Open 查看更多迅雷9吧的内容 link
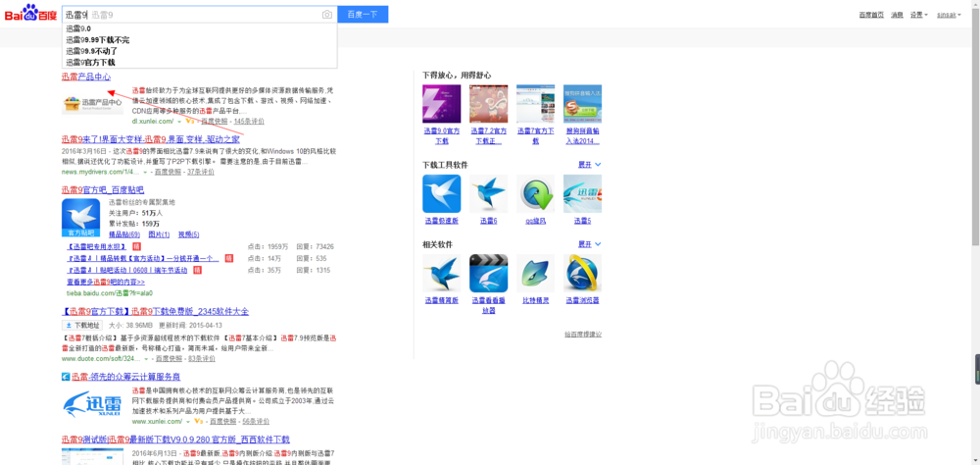 (x=105, y=282)
